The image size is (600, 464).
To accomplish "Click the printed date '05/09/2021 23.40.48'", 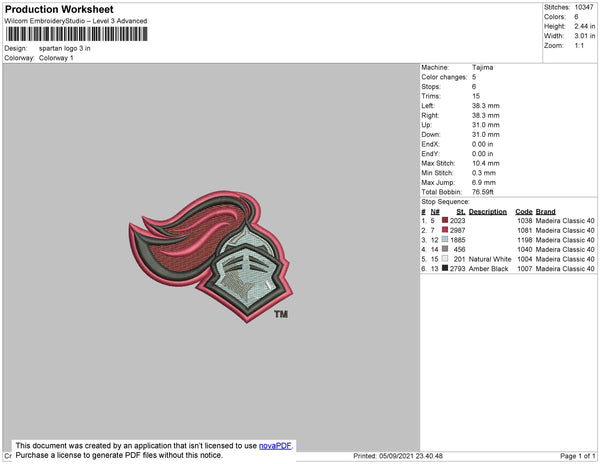I will tap(411, 456).
